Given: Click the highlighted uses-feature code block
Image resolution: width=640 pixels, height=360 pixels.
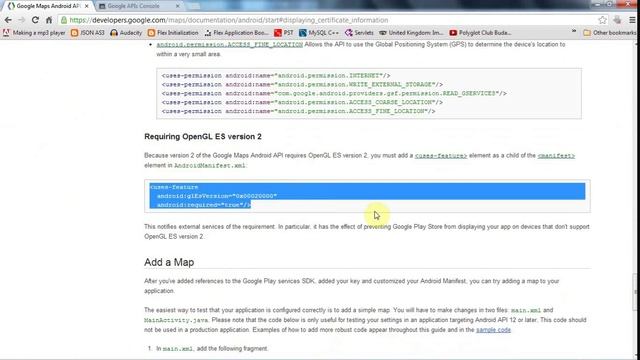Looking at the screenshot, I should [367, 196].
